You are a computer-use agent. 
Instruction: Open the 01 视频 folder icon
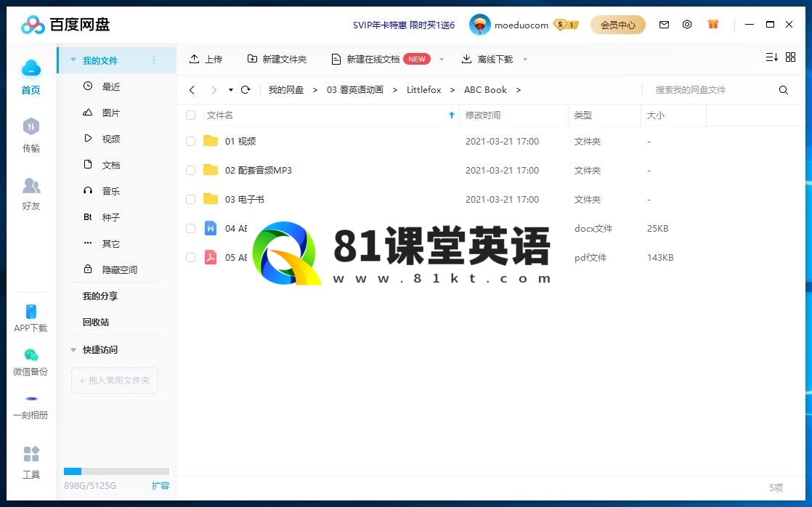pos(210,141)
